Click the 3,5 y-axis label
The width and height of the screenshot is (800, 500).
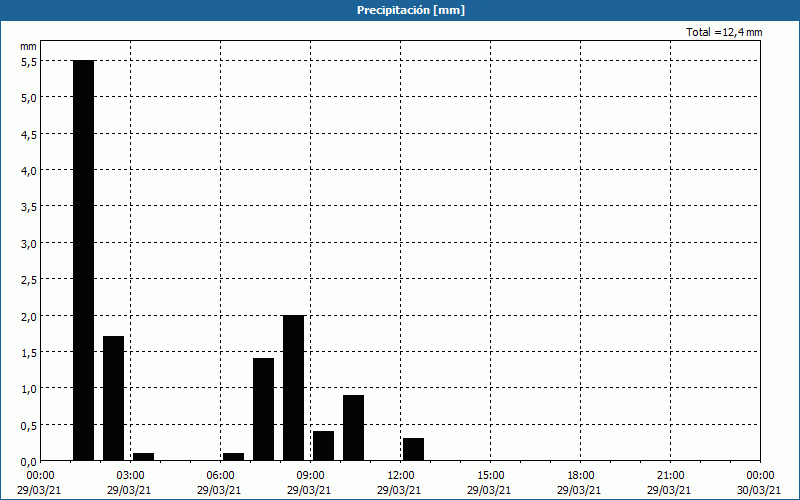click(29, 207)
